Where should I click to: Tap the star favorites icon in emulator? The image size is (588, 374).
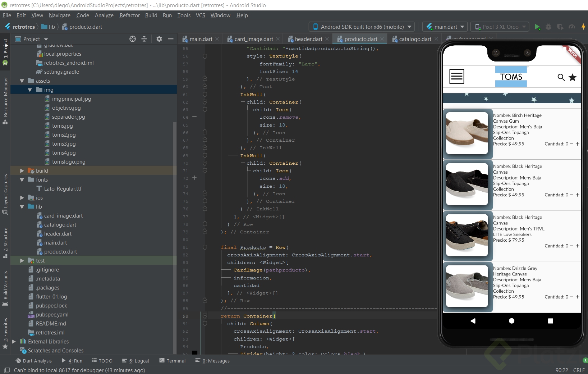click(x=573, y=77)
